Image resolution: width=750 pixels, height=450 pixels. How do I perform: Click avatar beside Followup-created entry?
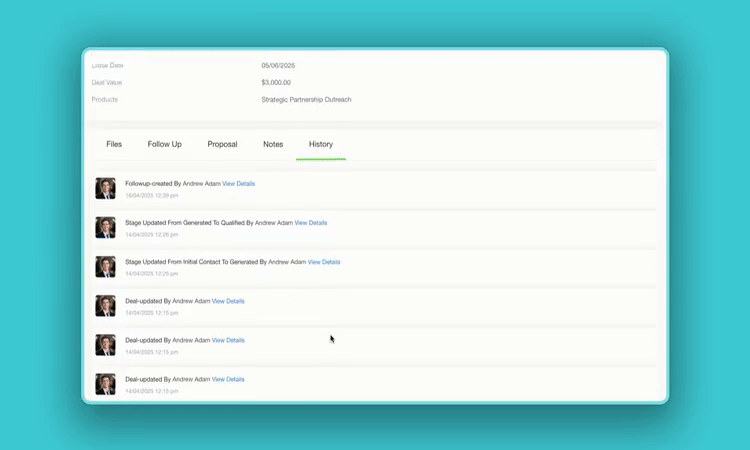[x=105, y=188]
